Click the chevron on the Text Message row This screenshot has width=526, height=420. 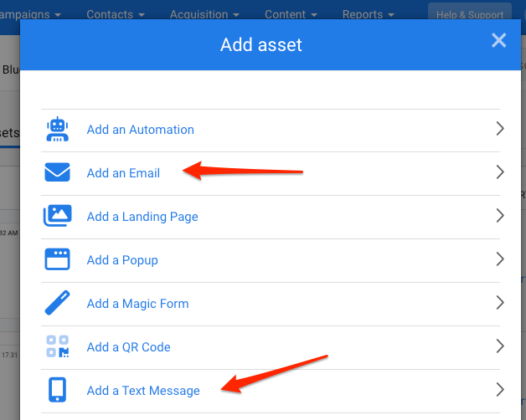click(x=500, y=390)
